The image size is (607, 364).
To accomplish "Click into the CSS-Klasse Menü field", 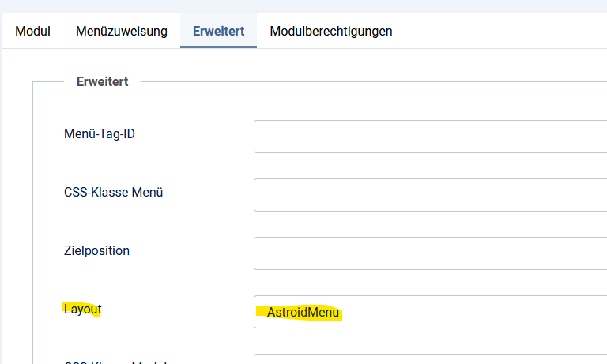I will pos(430,195).
